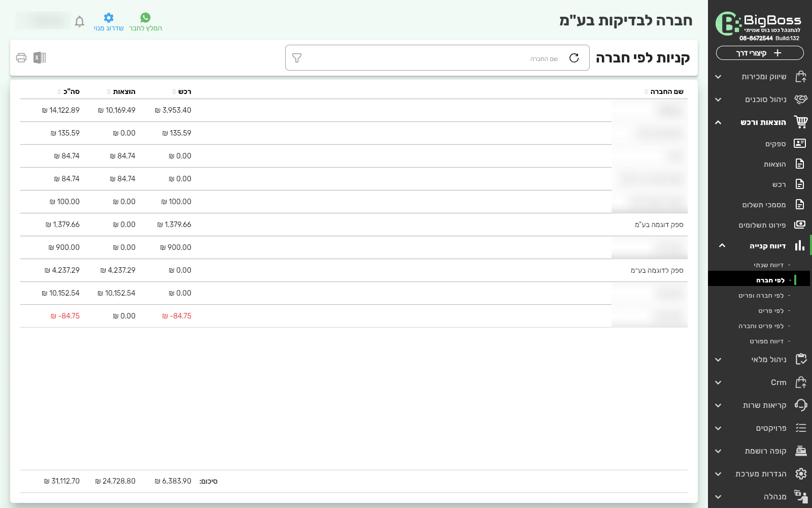Open the לפי פריט report
The image size is (812, 508).
[x=771, y=311]
